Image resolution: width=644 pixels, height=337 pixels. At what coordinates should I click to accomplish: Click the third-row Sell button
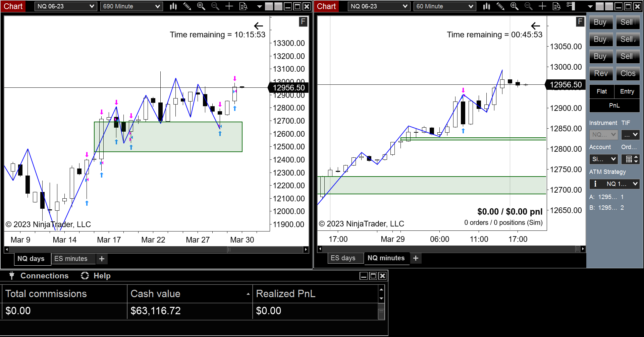pos(628,57)
